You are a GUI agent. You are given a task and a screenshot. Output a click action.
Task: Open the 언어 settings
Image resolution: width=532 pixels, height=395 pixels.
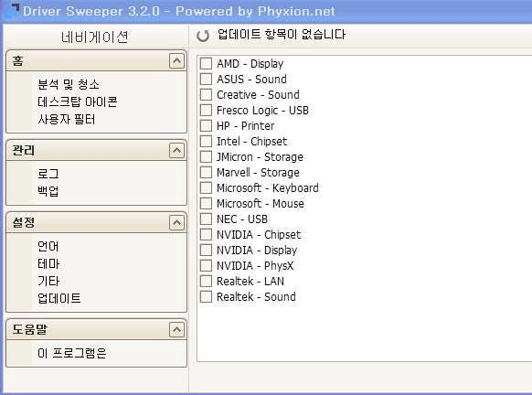[x=48, y=246]
